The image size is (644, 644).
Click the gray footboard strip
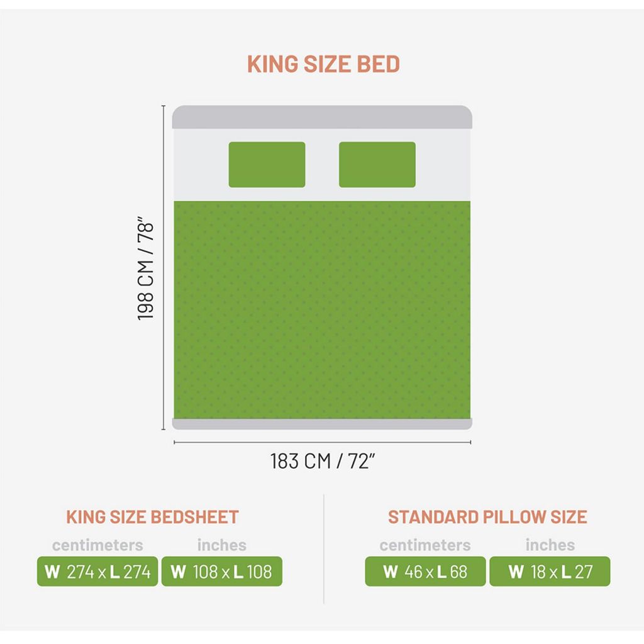click(x=322, y=425)
